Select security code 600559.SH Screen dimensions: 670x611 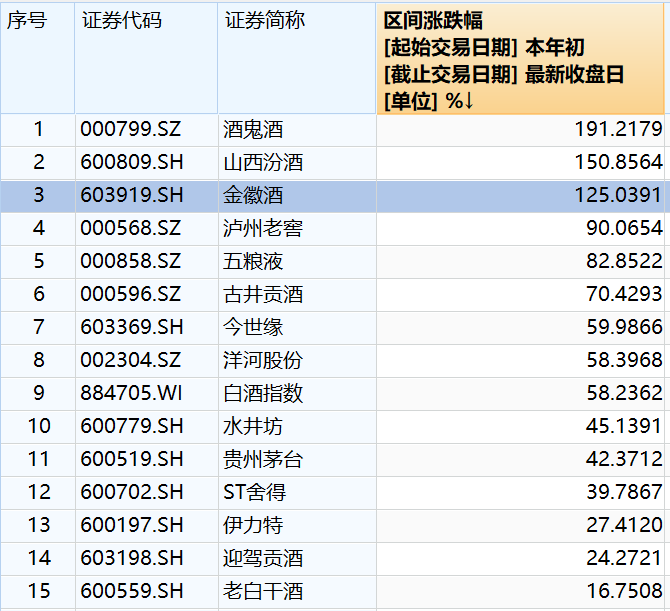click(x=132, y=591)
